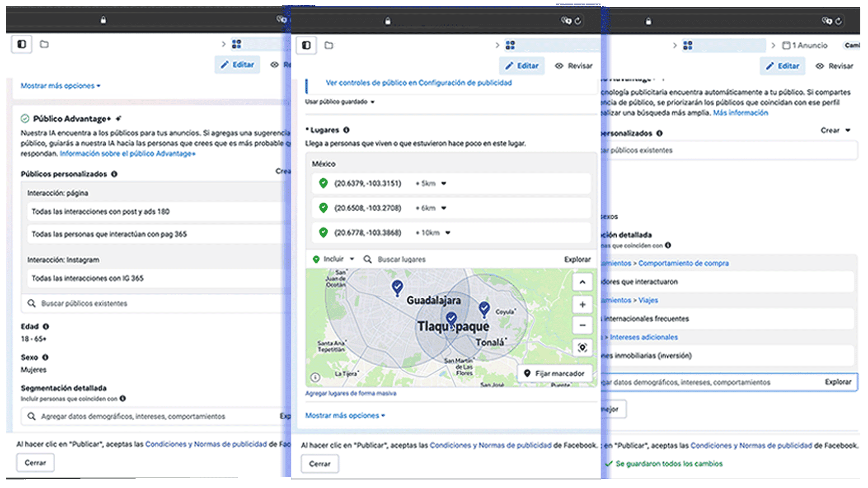Click info icon beside Lugares heading

347,130
